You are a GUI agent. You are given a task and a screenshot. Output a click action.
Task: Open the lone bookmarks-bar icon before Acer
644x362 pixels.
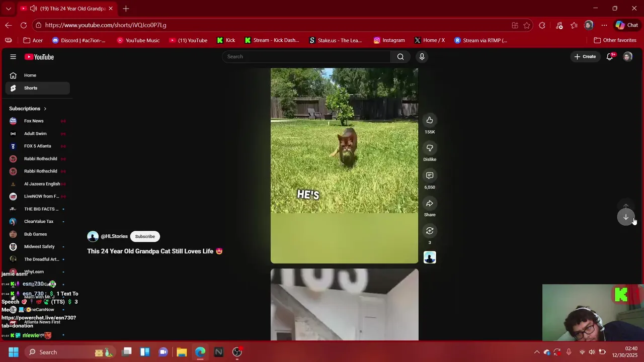click(9, 40)
